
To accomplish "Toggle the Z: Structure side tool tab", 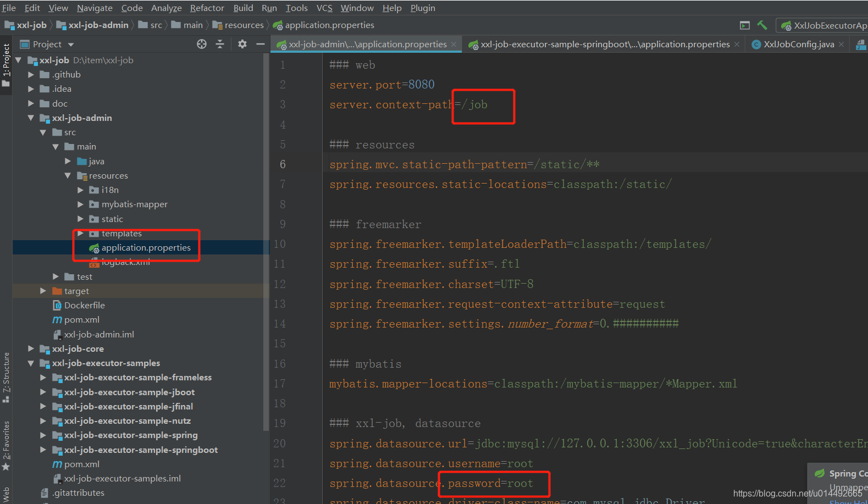I will pyautogui.click(x=6, y=377).
